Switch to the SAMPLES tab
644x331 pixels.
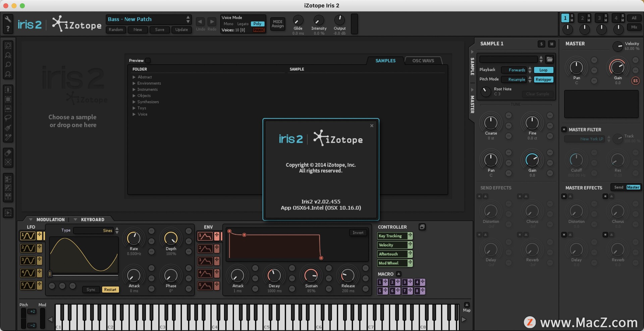(385, 61)
